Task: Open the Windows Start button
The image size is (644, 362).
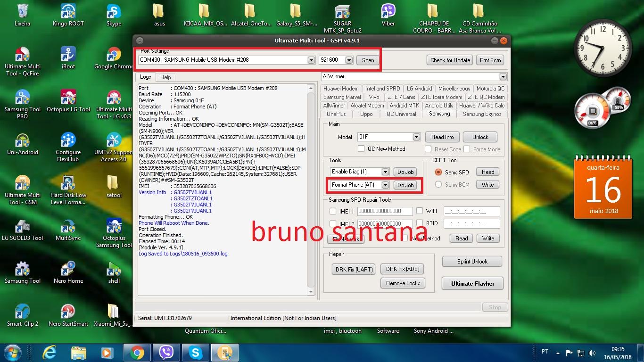Action: pos(12,353)
